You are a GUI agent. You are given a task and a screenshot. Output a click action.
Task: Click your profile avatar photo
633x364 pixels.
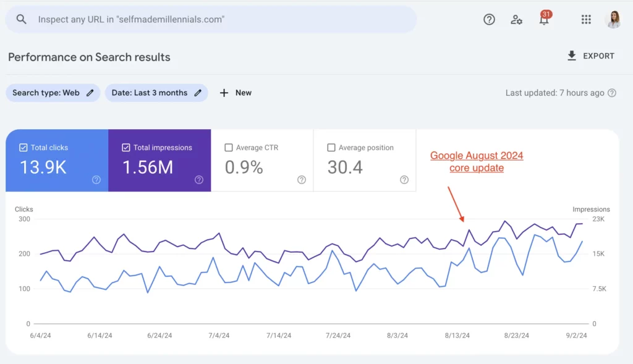613,19
